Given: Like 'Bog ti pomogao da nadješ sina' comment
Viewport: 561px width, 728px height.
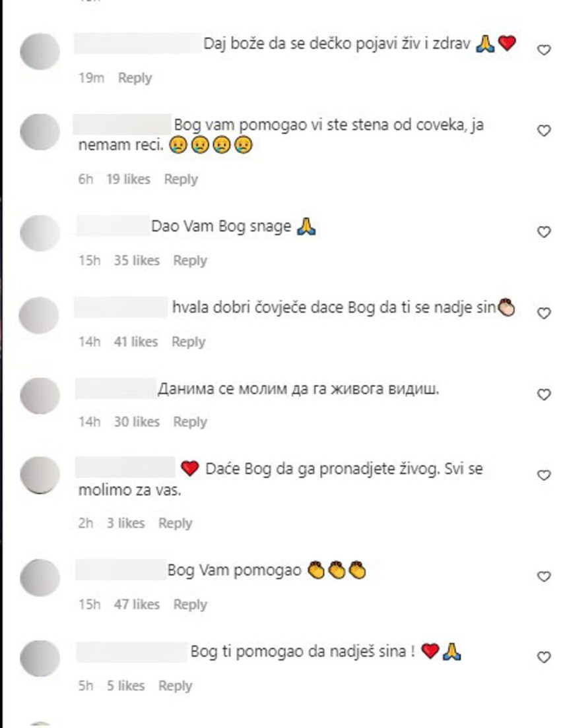Looking at the screenshot, I should point(544,657).
